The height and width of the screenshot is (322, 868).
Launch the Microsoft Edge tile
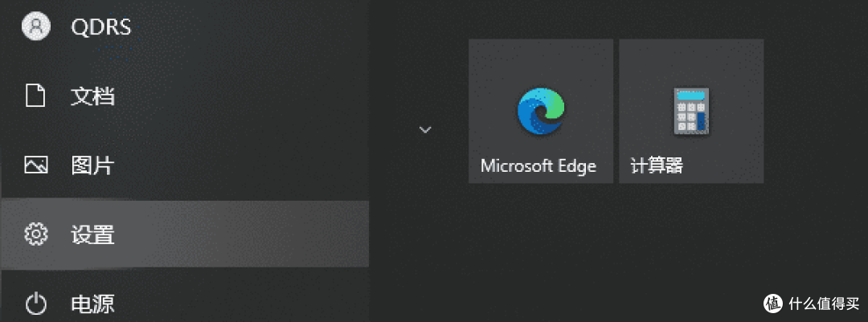[541, 111]
